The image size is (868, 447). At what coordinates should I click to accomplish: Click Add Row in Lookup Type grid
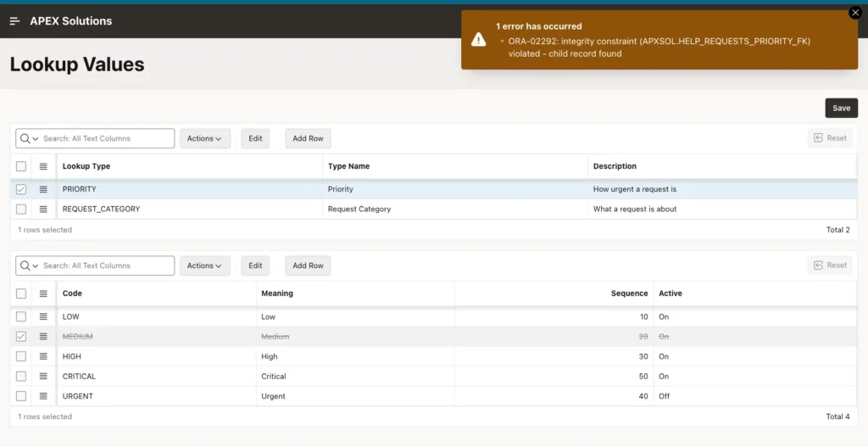pyautogui.click(x=308, y=138)
